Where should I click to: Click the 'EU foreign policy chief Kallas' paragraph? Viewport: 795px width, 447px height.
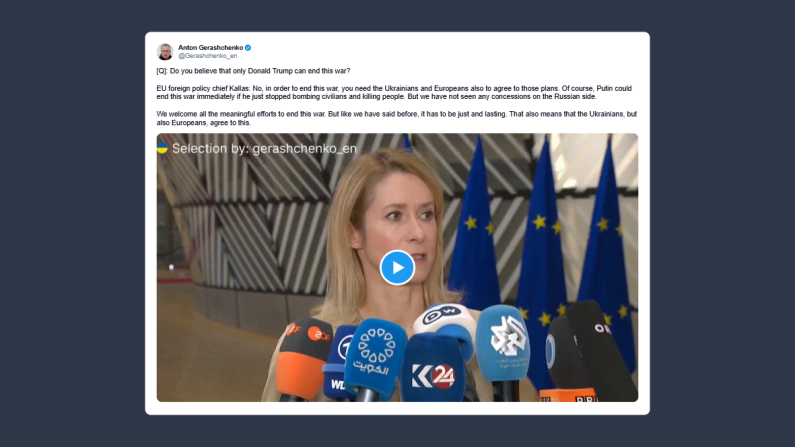click(x=394, y=92)
